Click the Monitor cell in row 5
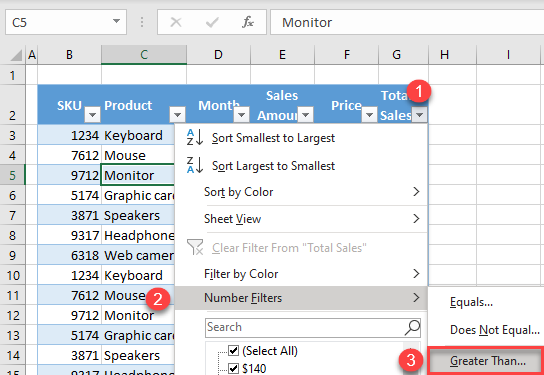The image size is (544, 375). tap(138, 175)
